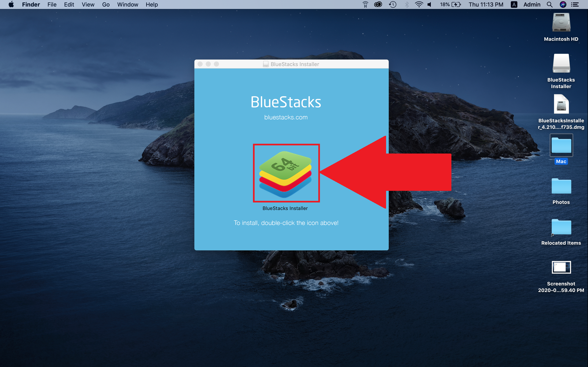Click the Finder menu bar item

pos(30,5)
